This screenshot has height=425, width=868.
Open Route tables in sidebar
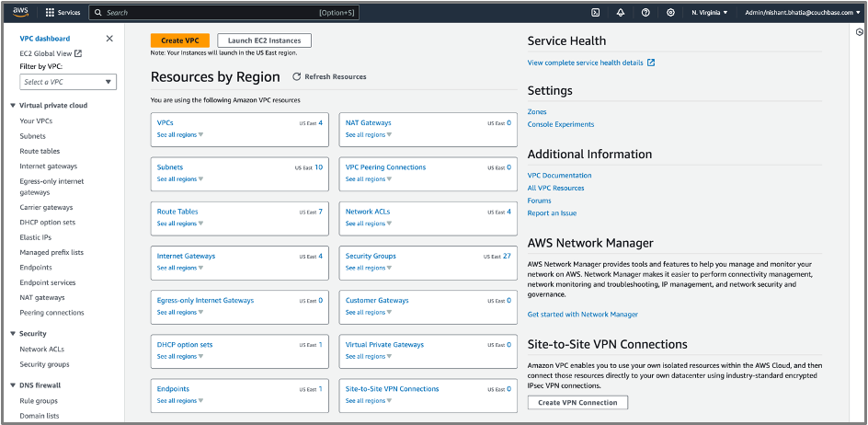click(40, 151)
